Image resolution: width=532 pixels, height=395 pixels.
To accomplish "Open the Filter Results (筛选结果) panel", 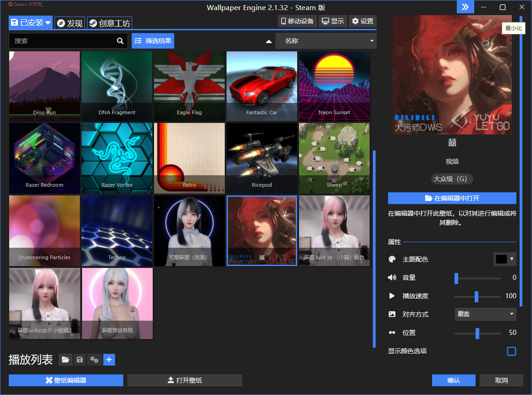I will pyautogui.click(x=153, y=41).
